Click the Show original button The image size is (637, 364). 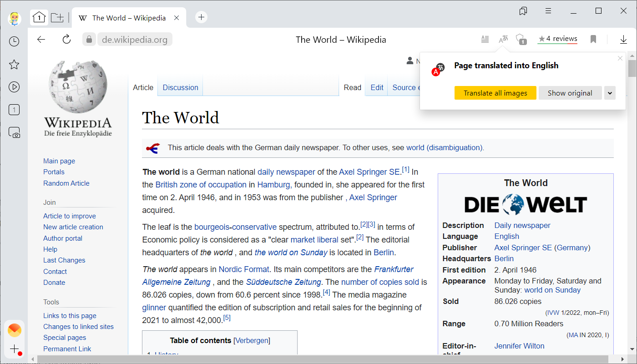[x=570, y=93]
